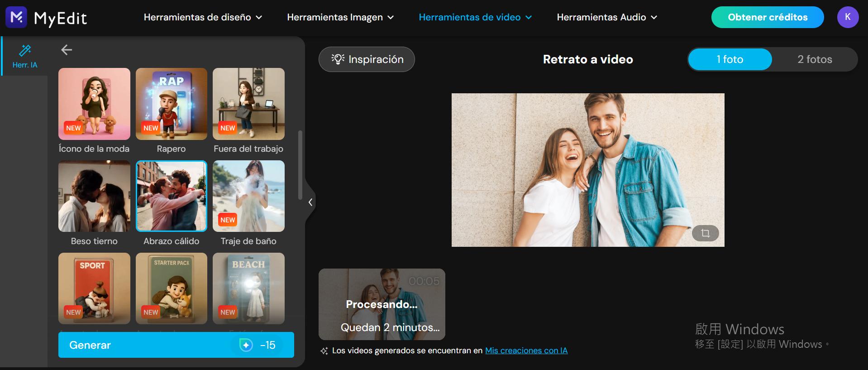Expand the Herramientas Audio menu
868x370 pixels.
click(607, 17)
